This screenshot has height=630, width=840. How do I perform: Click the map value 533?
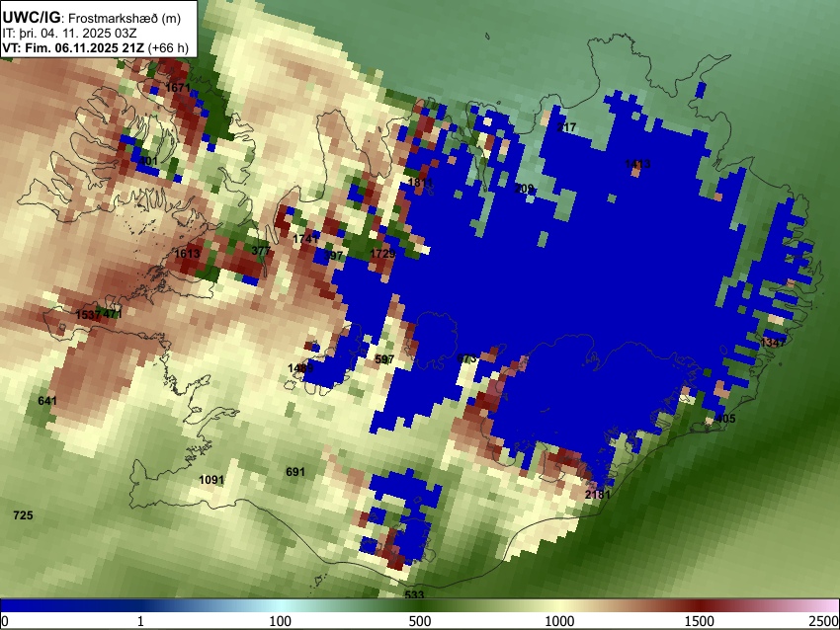414,594
